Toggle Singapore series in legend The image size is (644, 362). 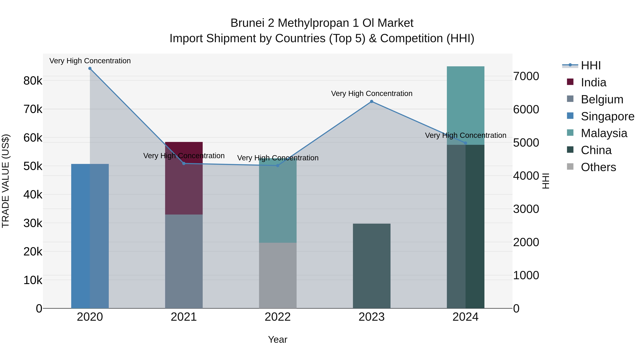tap(601, 116)
